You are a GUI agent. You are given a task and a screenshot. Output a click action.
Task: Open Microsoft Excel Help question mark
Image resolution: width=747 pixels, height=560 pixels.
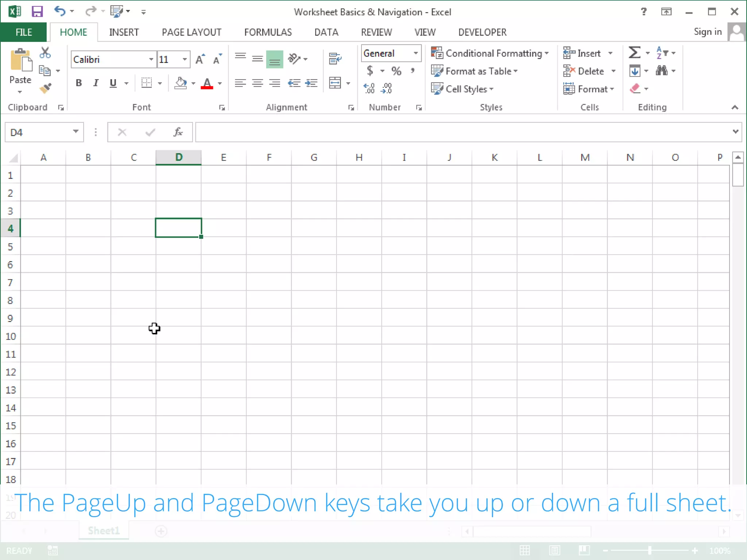click(644, 12)
